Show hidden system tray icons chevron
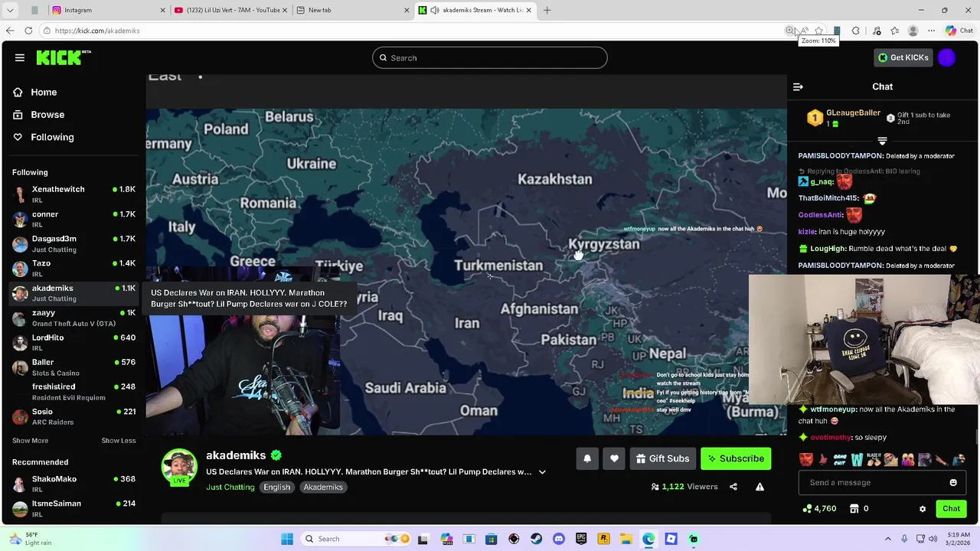 888,539
